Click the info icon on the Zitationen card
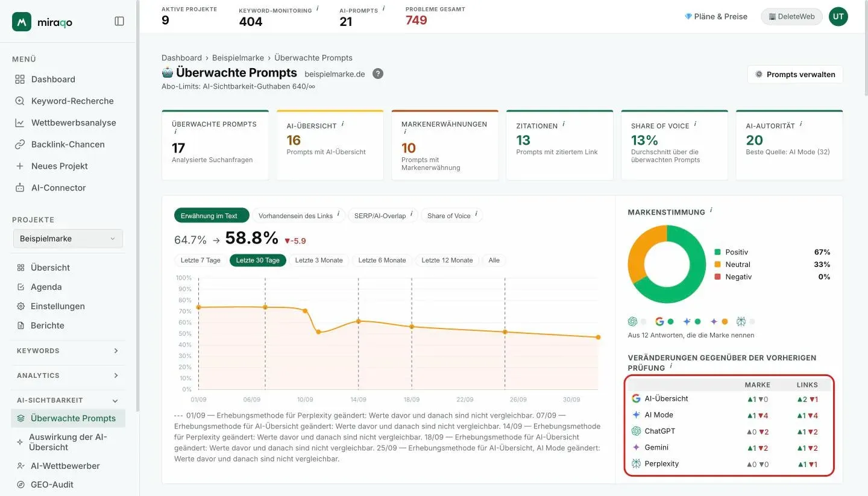This screenshot has width=868, height=496. (564, 124)
